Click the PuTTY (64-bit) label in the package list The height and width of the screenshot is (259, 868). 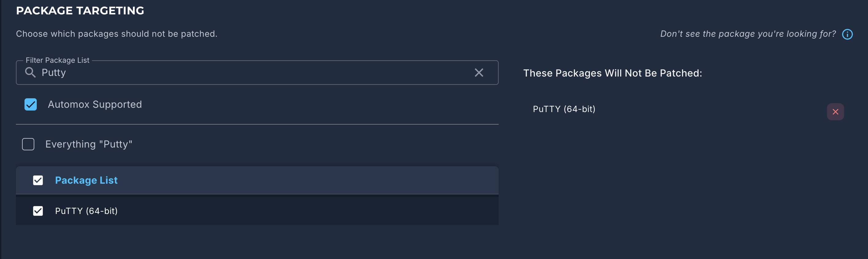[86, 211]
